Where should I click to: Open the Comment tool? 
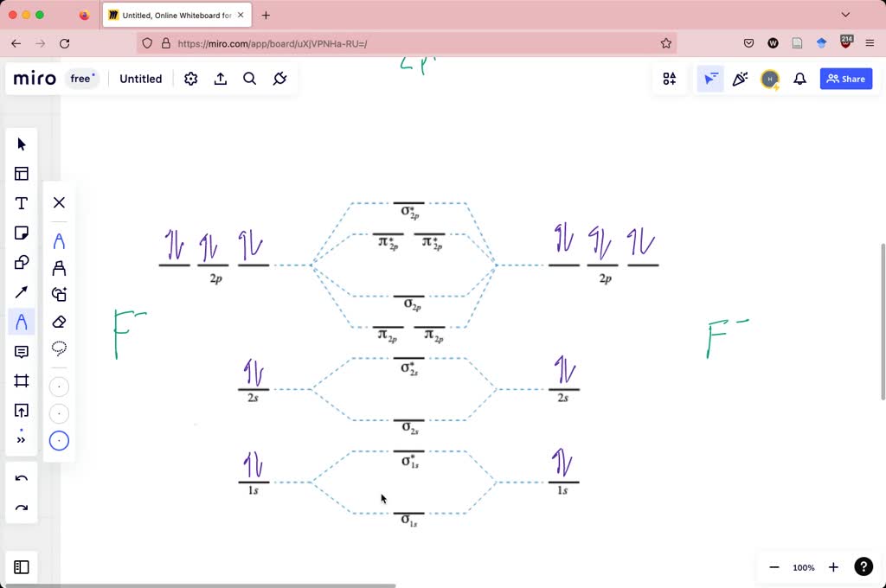click(x=21, y=351)
